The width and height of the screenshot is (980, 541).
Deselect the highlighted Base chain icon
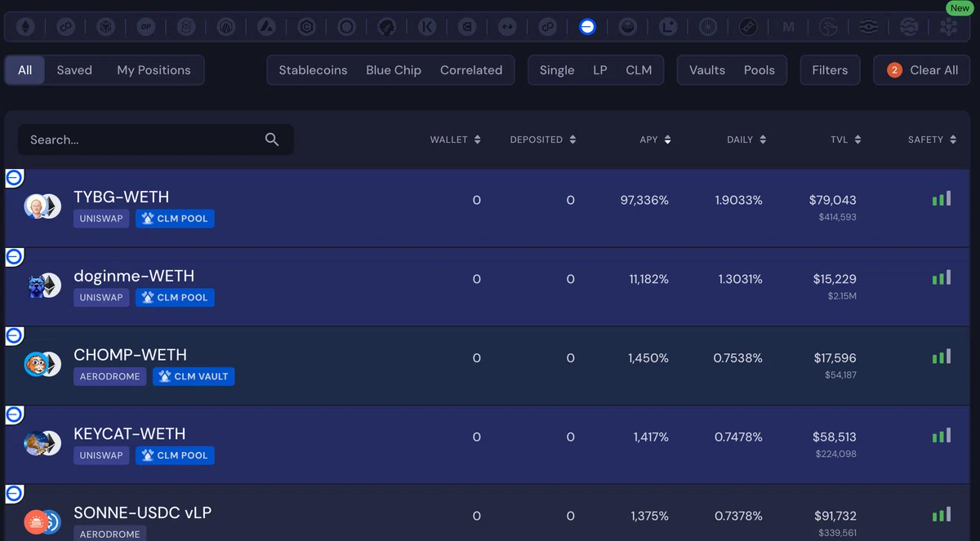[587, 27]
